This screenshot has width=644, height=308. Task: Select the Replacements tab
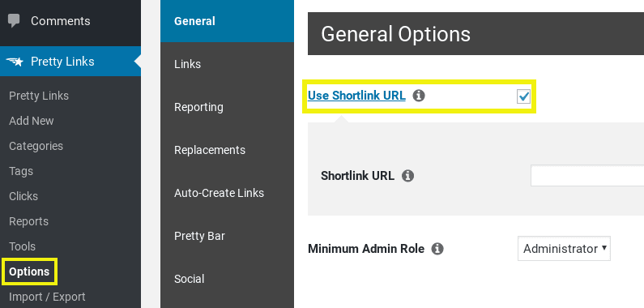click(x=227, y=150)
